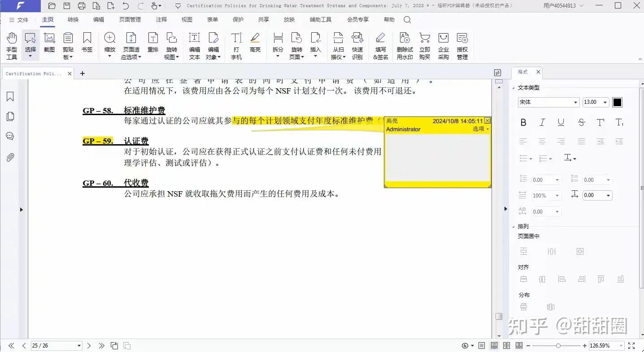Open the 文件 (File) menu
This screenshot has height=352, width=644.
(19, 20)
